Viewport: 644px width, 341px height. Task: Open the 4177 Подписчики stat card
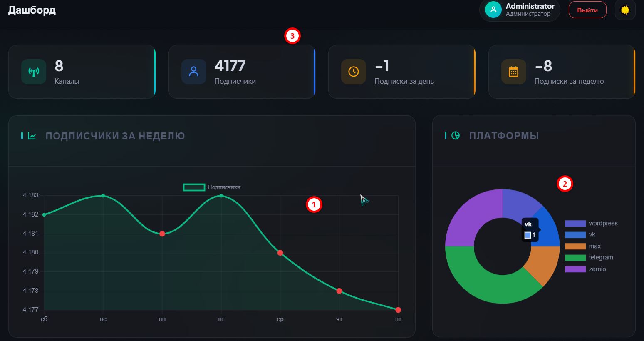pos(242,72)
